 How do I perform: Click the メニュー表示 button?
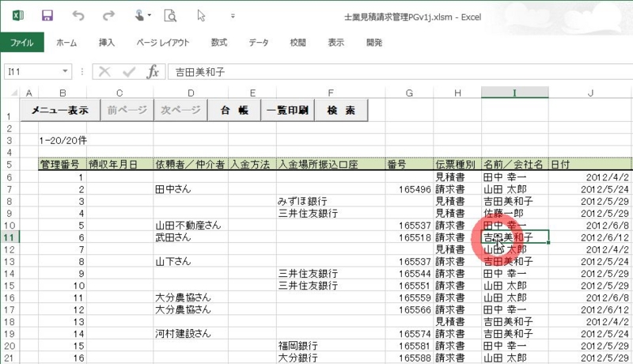60,110
